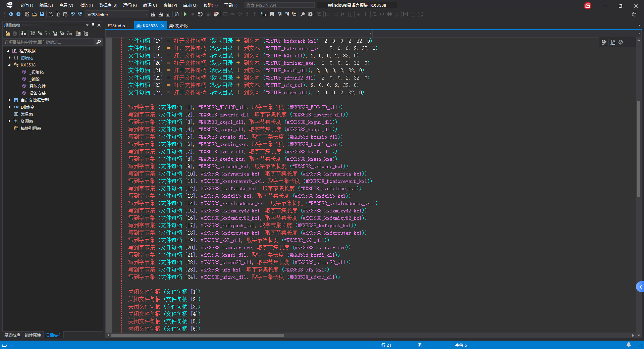Click the green Run play button
The image size is (644, 349).
point(185,14)
